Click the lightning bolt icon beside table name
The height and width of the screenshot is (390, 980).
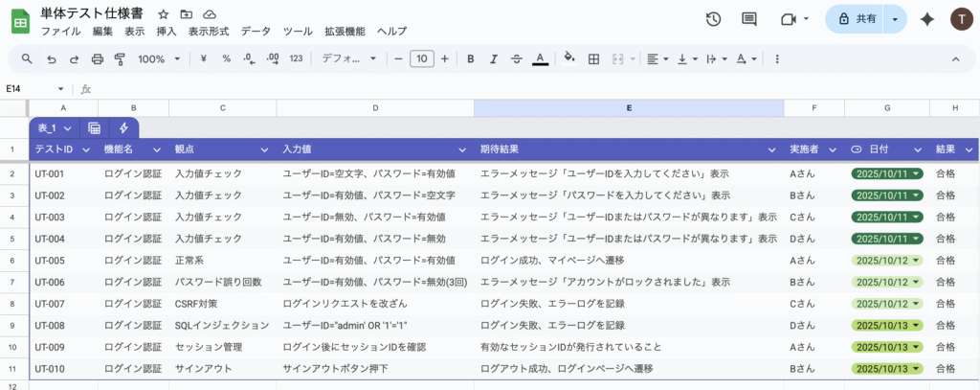[123, 127]
